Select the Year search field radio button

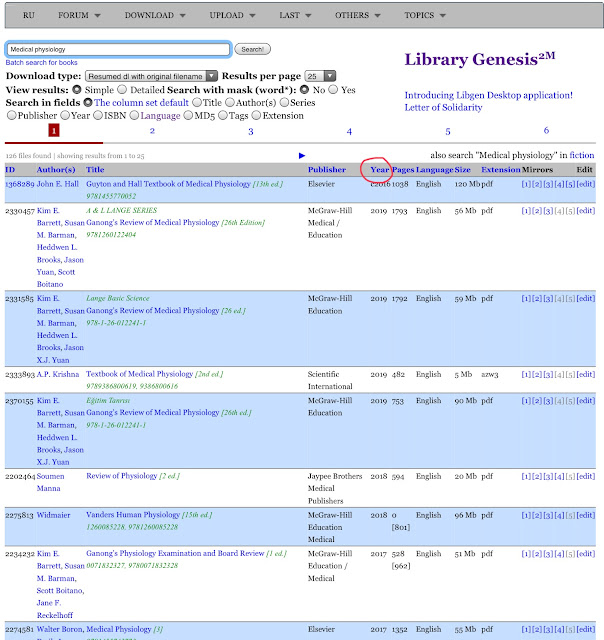65,115
